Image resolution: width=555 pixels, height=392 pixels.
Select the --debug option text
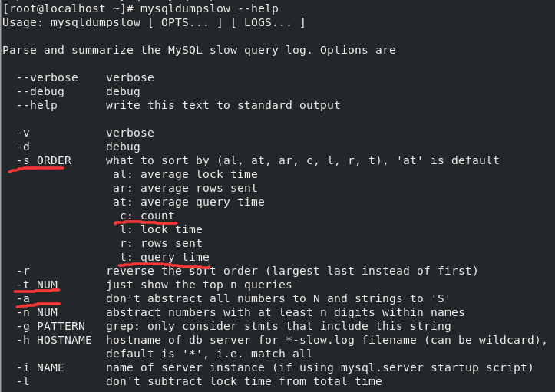coord(41,91)
